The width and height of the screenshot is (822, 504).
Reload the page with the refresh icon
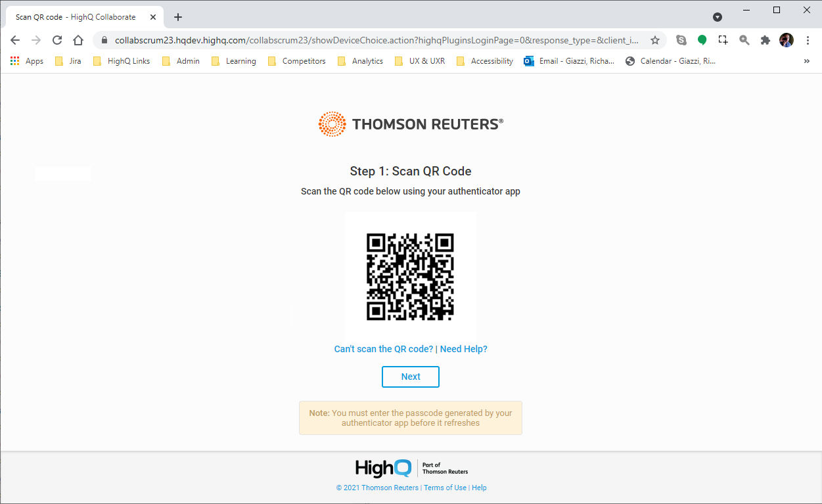click(x=57, y=40)
